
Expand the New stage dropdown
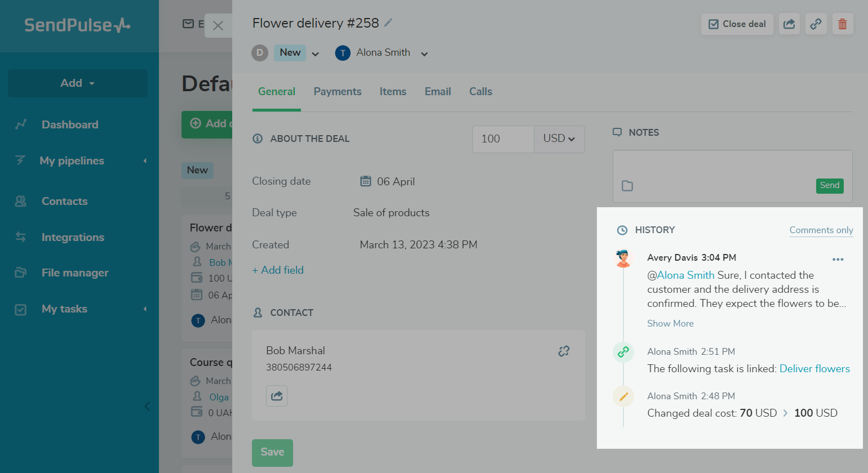(316, 54)
